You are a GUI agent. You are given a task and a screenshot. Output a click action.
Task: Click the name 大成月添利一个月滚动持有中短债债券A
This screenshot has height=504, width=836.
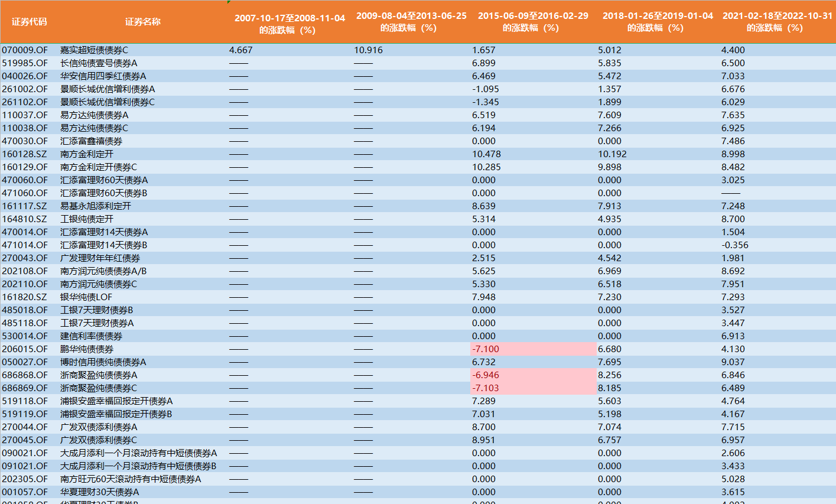pos(138,453)
